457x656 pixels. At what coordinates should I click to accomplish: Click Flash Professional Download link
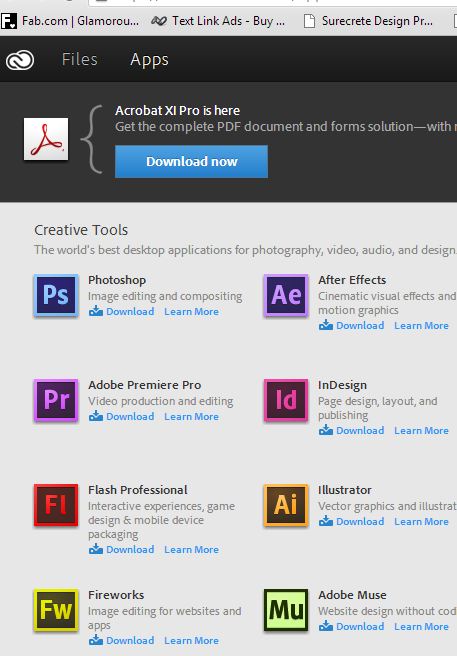[x=130, y=550]
